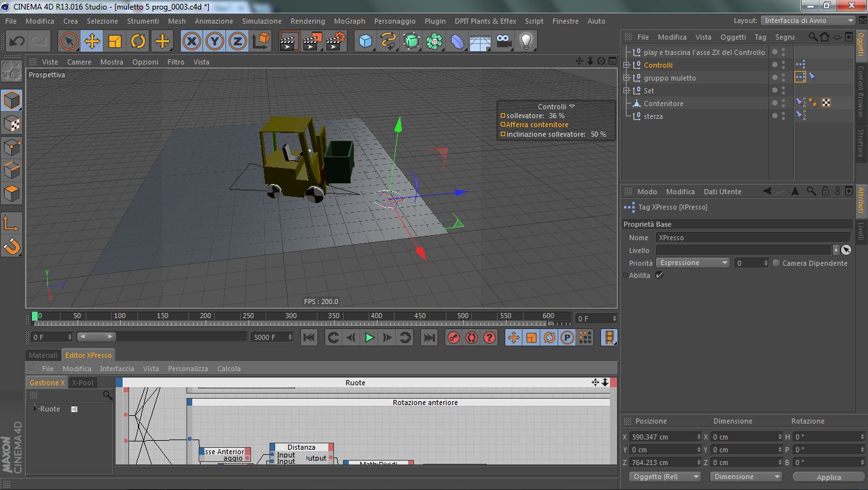
Task: Expand the Controlli object in the tree
Action: (627, 65)
